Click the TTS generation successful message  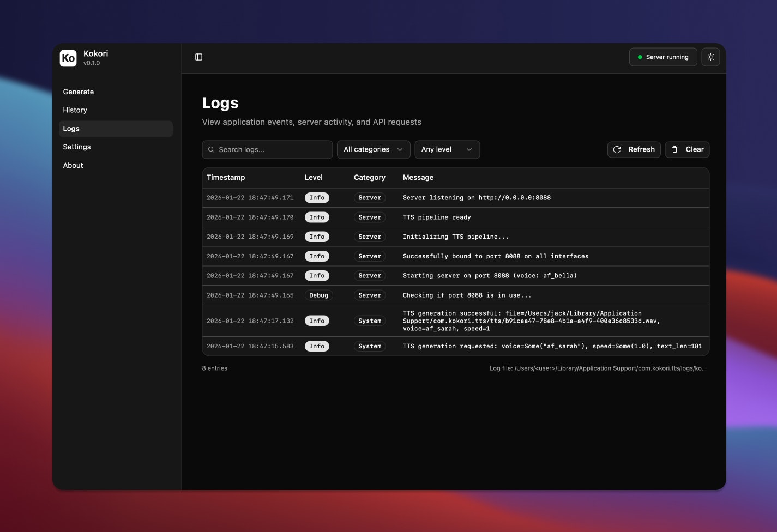[x=532, y=321]
